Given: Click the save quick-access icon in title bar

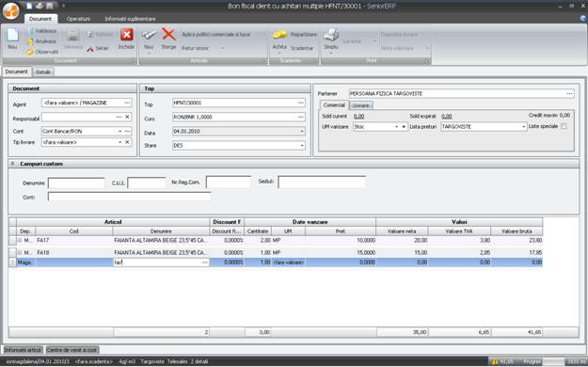Looking at the screenshot, I should tap(49, 6).
